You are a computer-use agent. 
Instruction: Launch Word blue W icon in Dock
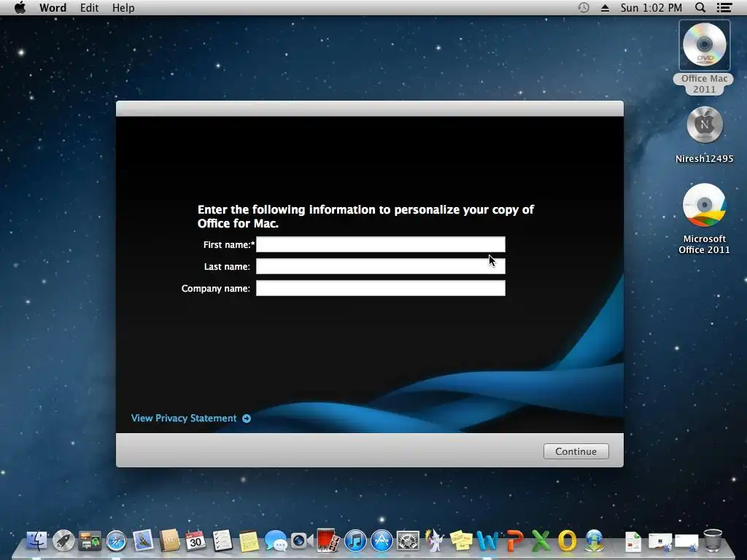(x=487, y=541)
